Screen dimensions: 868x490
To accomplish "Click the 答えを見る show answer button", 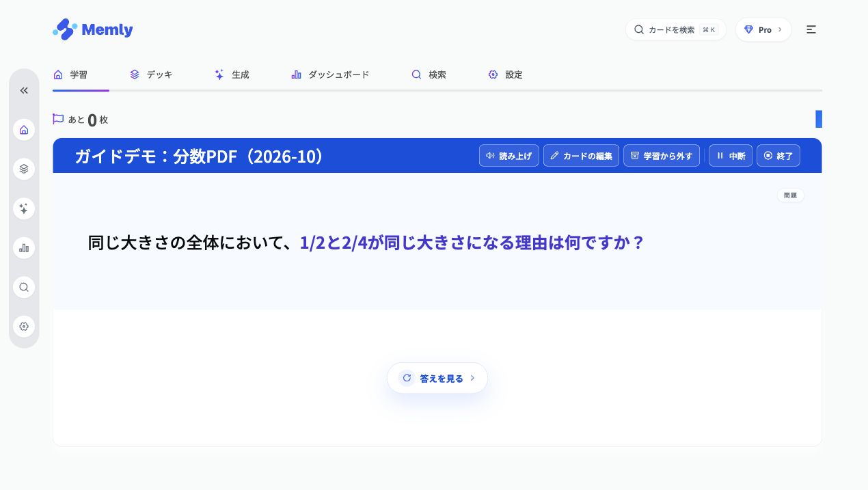I will [x=437, y=378].
